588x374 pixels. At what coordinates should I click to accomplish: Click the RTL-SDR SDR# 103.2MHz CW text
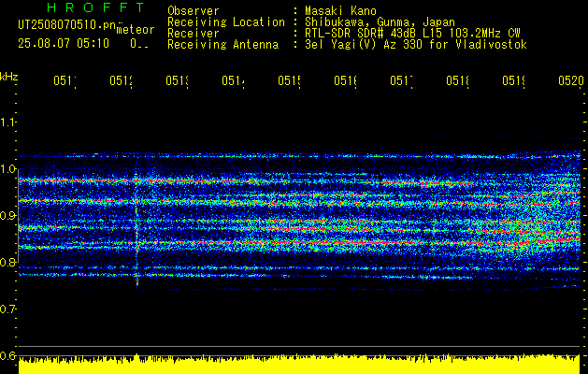(x=412, y=34)
